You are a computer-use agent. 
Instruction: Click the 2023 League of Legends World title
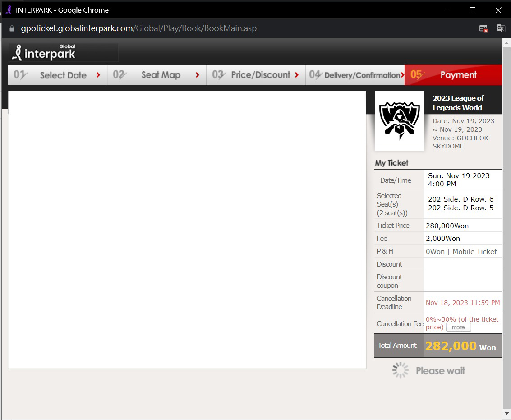(x=458, y=103)
